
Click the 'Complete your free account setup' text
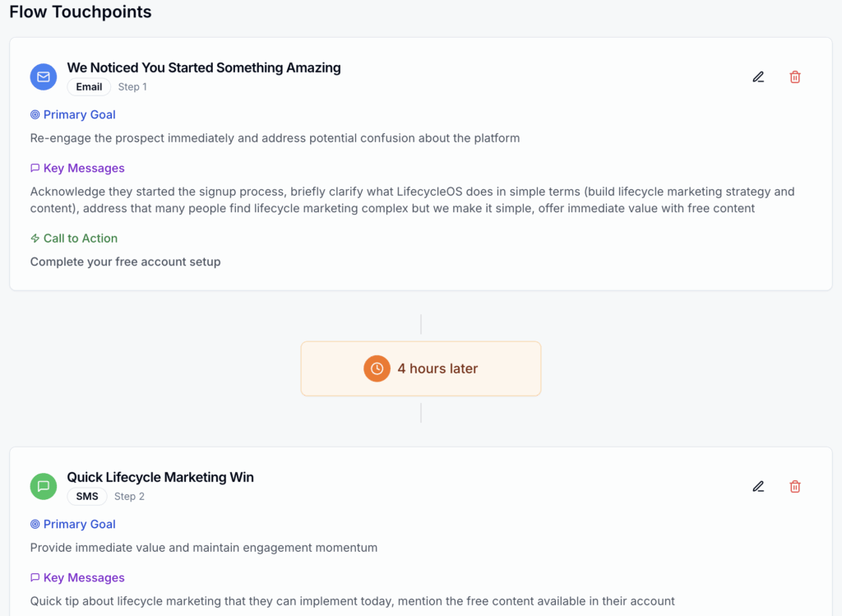(126, 262)
